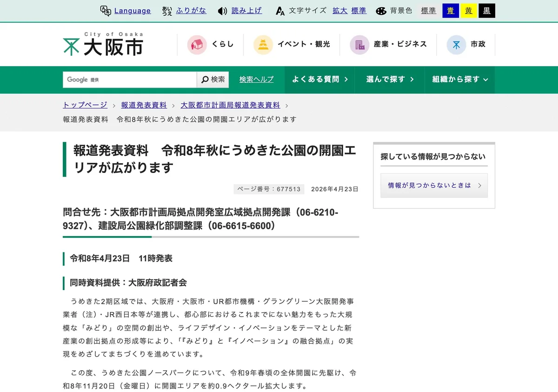
Task: Click the 同時資料提供：大阪府政記者会 heading
Action: [x=128, y=283]
